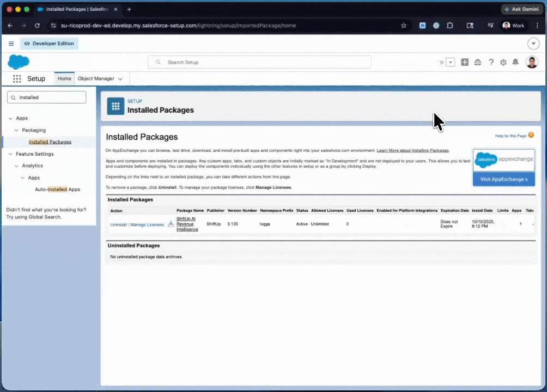The height and width of the screenshot is (392, 547).
Task: Click the Quick Find box containing installed
Action: pos(46,97)
